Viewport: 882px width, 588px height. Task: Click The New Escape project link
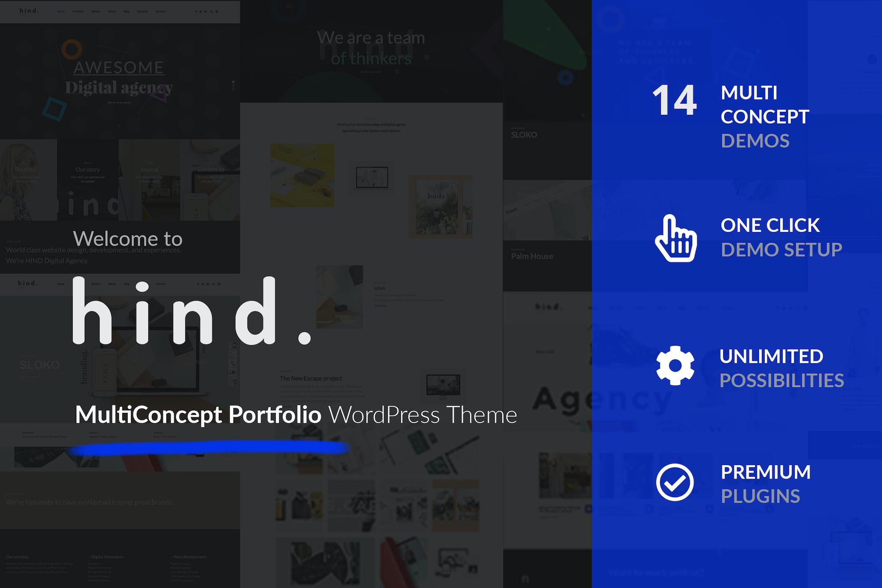pos(311,378)
